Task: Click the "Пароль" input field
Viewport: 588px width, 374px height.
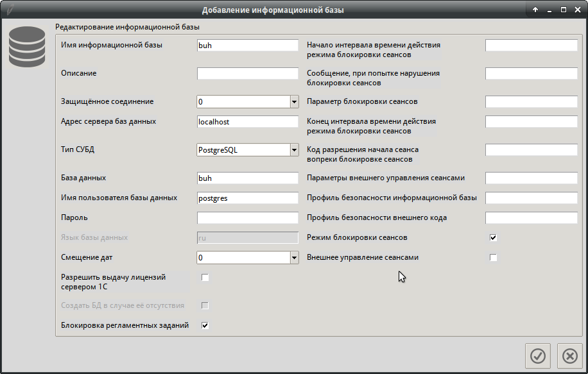Action: tap(246, 217)
